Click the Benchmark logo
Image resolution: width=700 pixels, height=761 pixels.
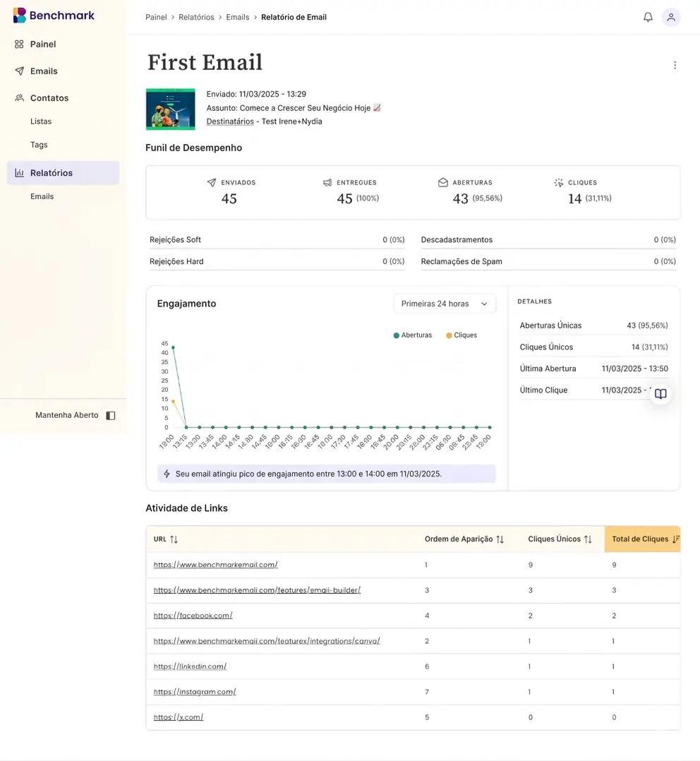point(54,16)
